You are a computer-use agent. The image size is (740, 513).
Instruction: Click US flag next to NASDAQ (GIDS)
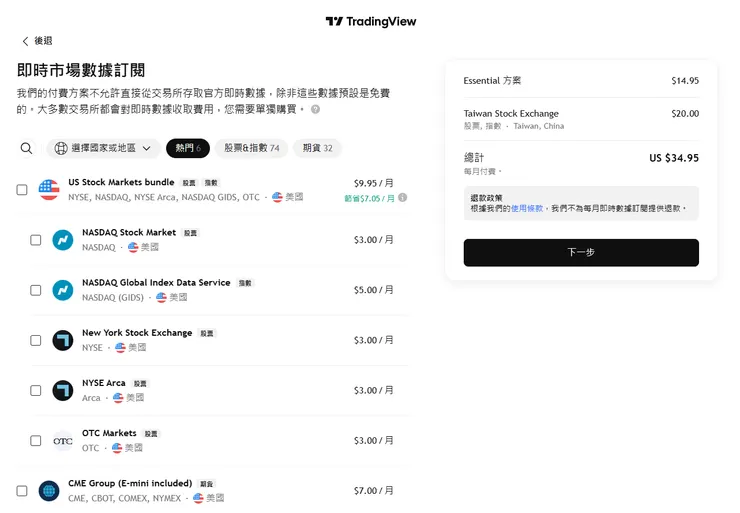coord(161,297)
